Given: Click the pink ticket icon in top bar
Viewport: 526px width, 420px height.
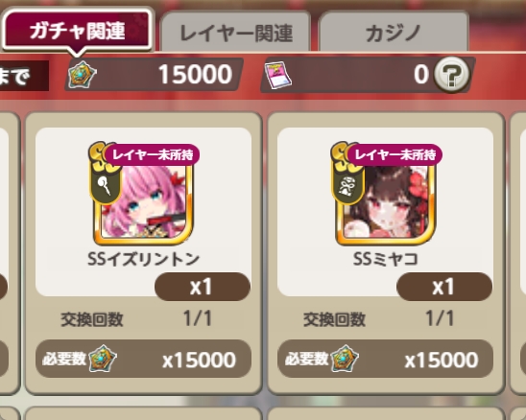Looking at the screenshot, I should pos(278,75).
